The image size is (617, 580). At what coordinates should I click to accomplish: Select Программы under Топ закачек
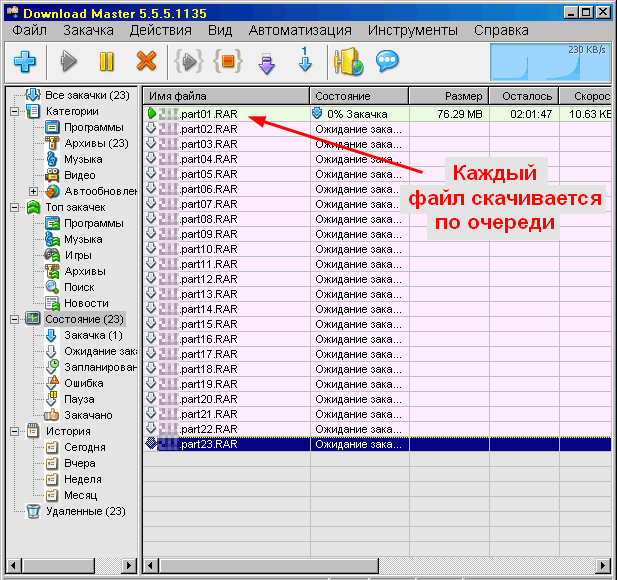pyautogui.click(x=94, y=224)
